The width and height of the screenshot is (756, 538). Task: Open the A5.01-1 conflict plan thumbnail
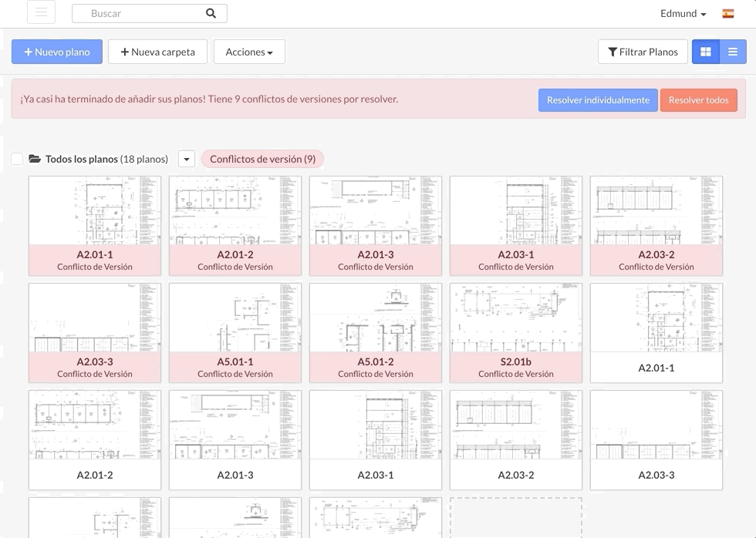[235, 318]
